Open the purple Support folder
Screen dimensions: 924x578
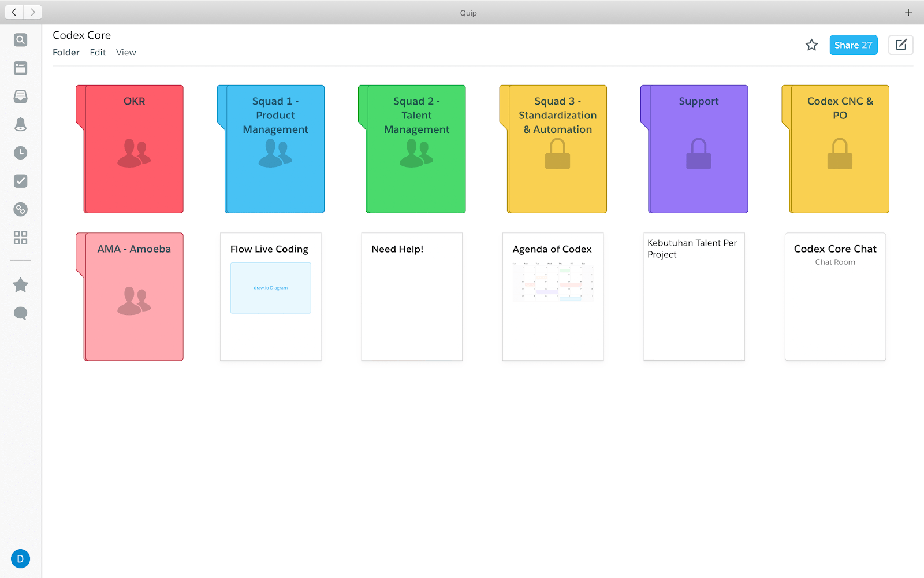[694, 149]
